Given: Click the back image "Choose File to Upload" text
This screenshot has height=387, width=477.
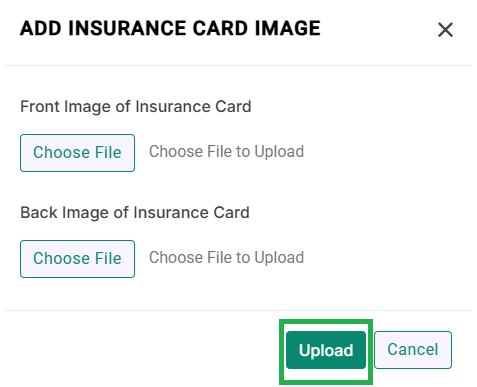Looking at the screenshot, I should [226, 258].
